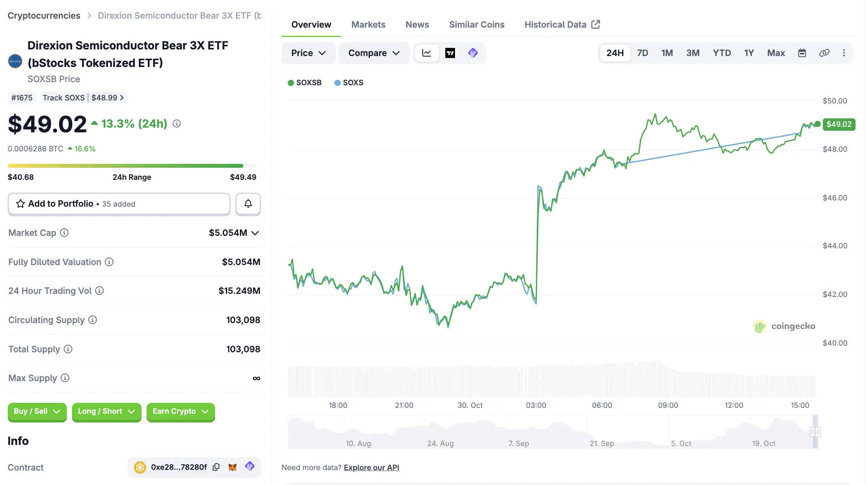Select the purple GeckoTerminal chart icon
868x485 pixels.
tap(473, 53)
